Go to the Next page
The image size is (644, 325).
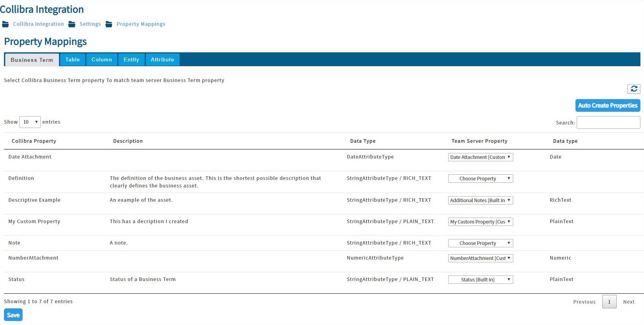pos(629,302)
